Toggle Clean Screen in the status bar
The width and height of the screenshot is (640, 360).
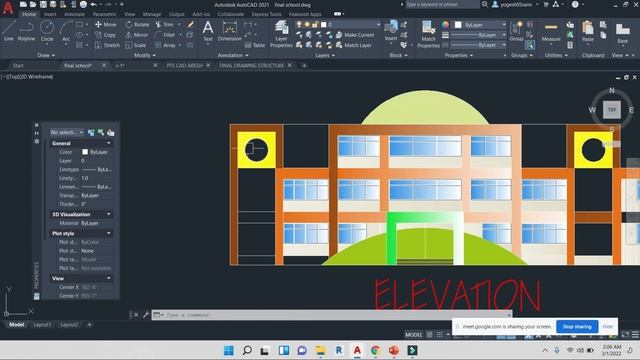tap(625, 335)
